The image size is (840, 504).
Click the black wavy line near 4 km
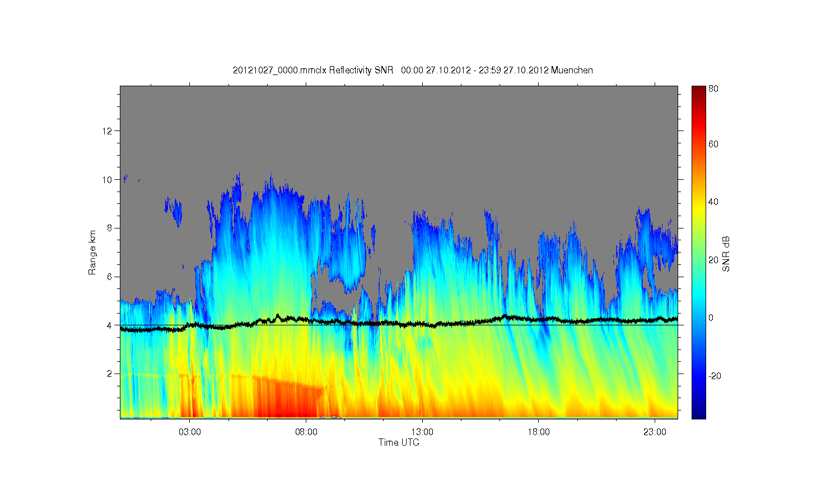click(399, 323)
